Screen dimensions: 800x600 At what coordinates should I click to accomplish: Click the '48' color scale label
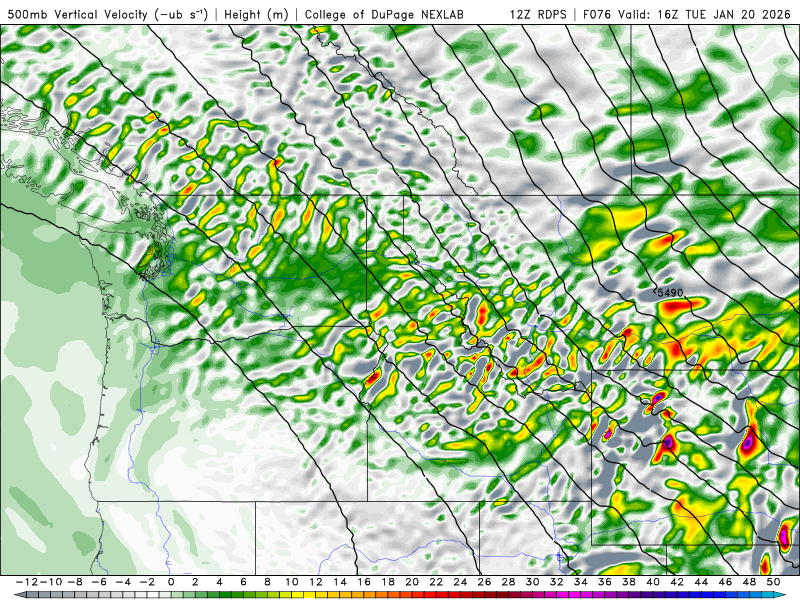click(749, 582)
